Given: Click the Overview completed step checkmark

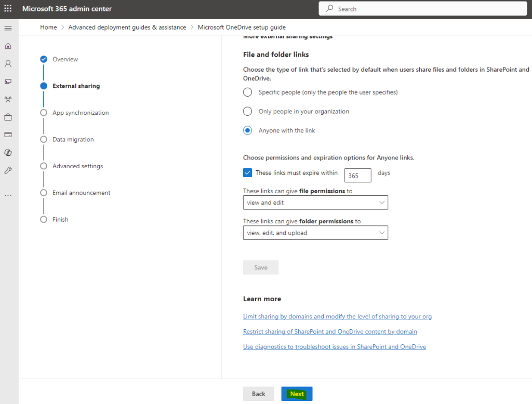Looking at the screenshot, I should point(44,59).
